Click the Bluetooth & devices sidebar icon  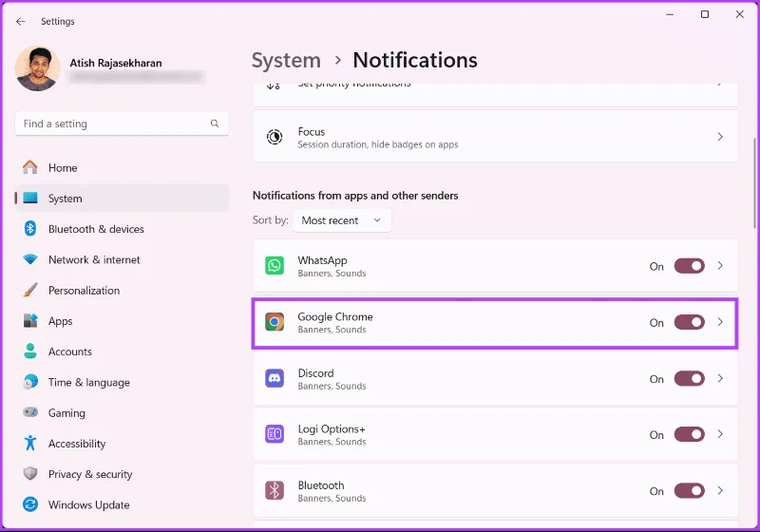(30, 229)
